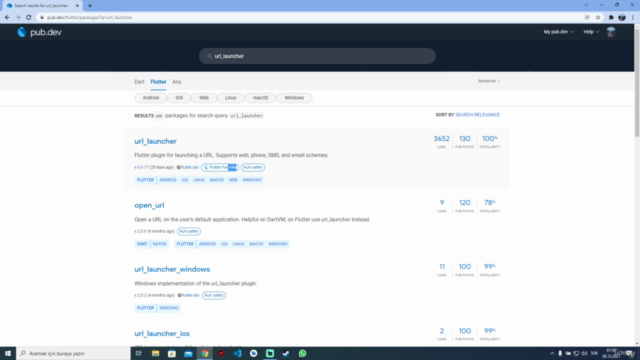Click the search magnifier icon in pub.dev search box
640x360 pixels.
(209, 56)
